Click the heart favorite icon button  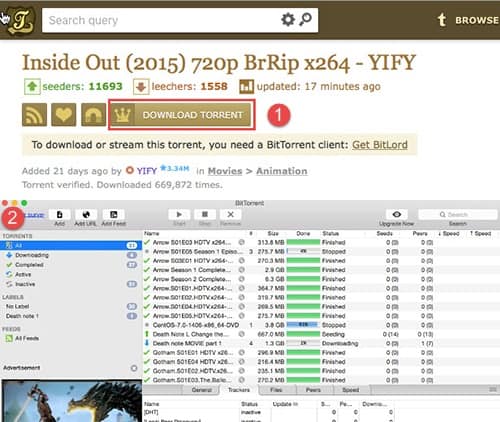tap(64, 115)
